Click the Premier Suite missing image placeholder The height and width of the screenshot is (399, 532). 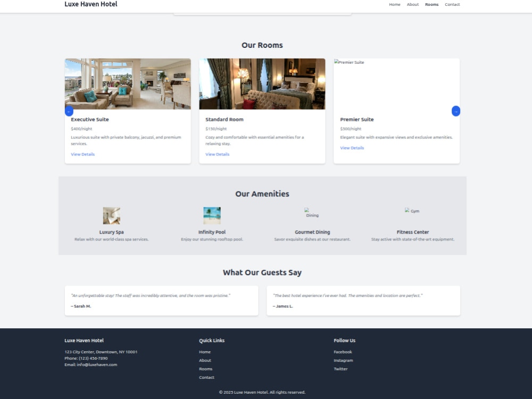pos(397,84)
